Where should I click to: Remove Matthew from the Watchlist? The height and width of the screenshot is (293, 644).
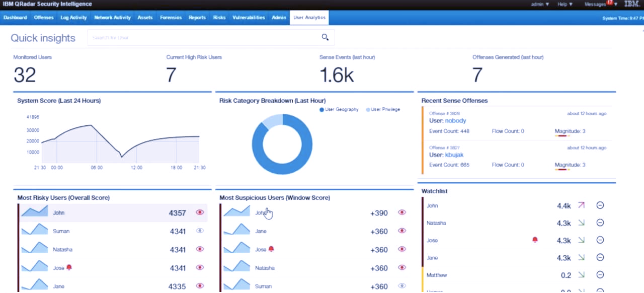[600, 275]
